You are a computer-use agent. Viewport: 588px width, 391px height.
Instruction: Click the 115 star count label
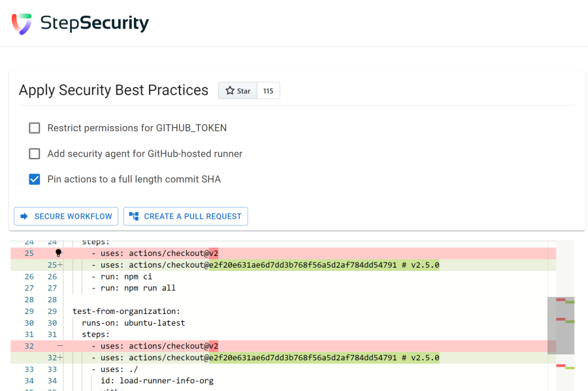pyautogui.click(x=268, y=90)
